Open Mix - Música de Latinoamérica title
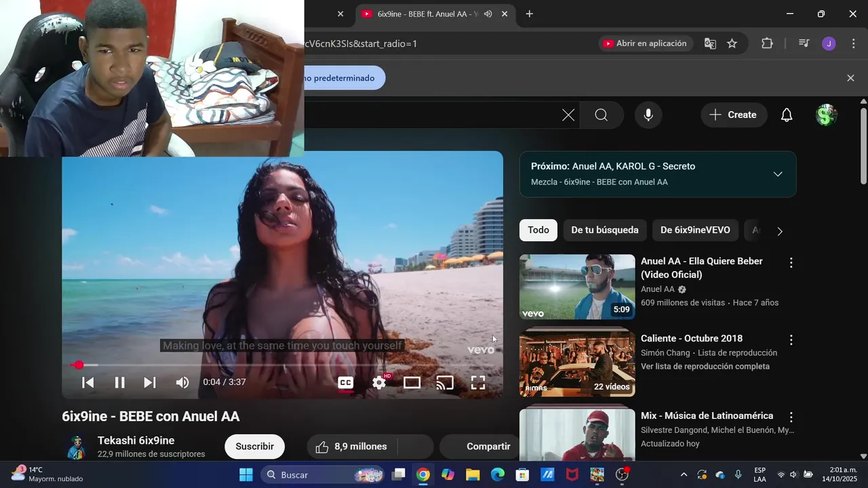The height and width of the screenshot is (488, 868). [x=707, y=416]
